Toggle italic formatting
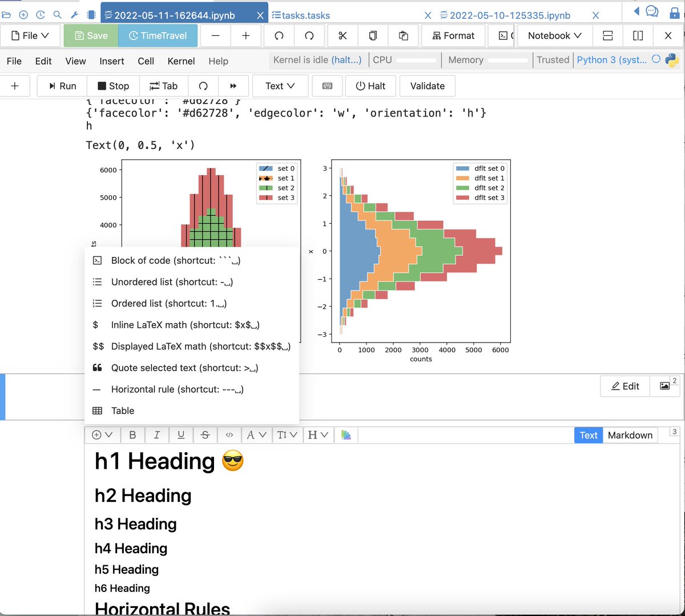Screen dimensions: 685x616 tap(156, 435)
